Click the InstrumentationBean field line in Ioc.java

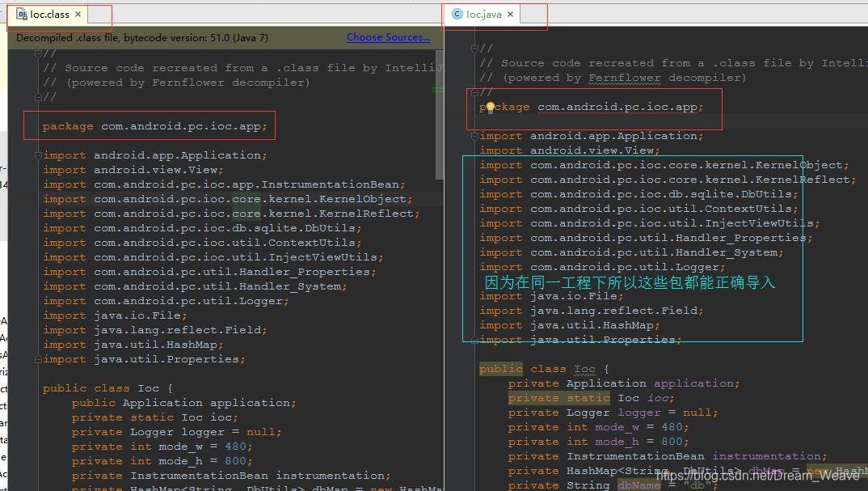668,456
